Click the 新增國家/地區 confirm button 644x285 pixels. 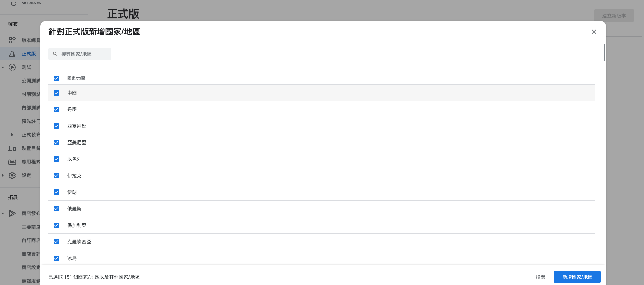pos(577,277)
